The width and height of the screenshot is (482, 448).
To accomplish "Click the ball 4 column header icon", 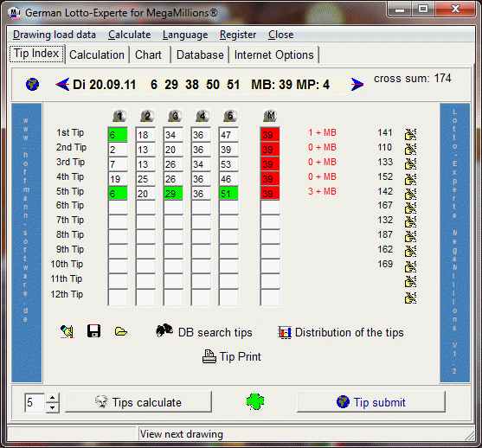I will point(202,116).
